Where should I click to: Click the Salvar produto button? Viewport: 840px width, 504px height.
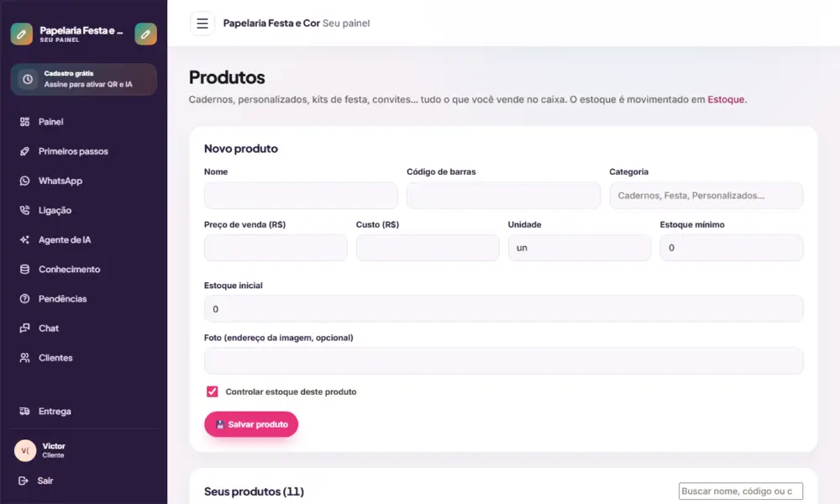click(251, 424)
